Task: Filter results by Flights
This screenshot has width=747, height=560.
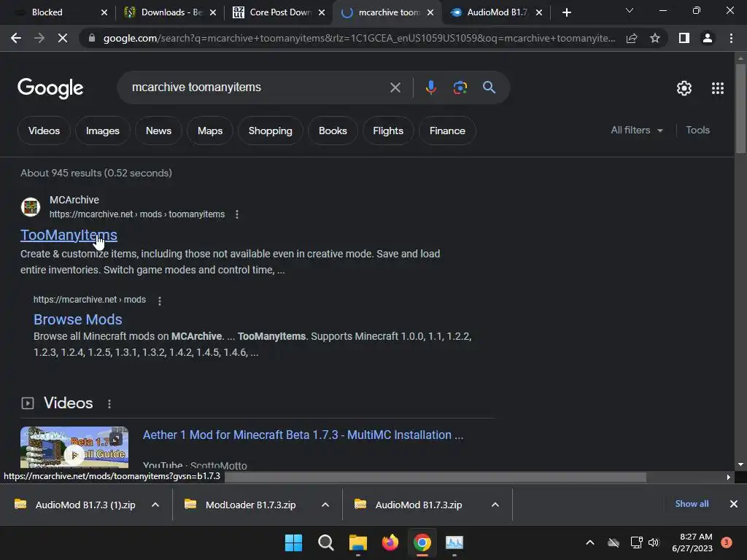Action: click(388, 131)
